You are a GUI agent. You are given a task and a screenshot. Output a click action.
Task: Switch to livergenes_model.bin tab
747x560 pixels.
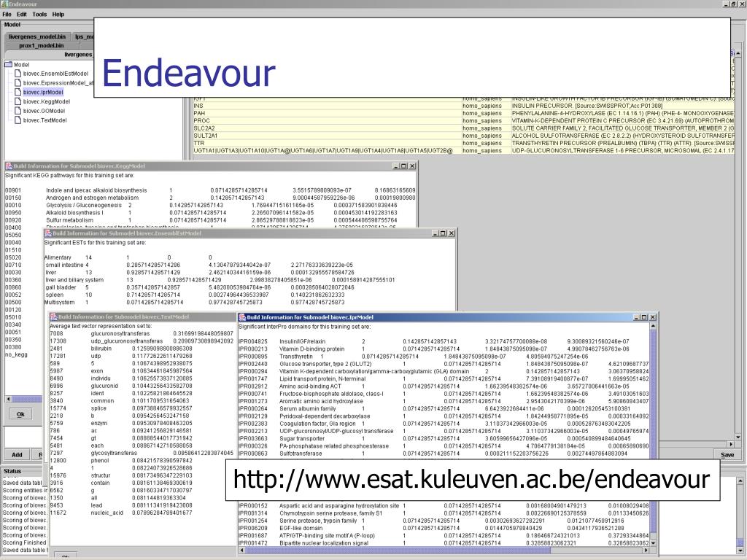pyautogui.click(x=37, y=36)
